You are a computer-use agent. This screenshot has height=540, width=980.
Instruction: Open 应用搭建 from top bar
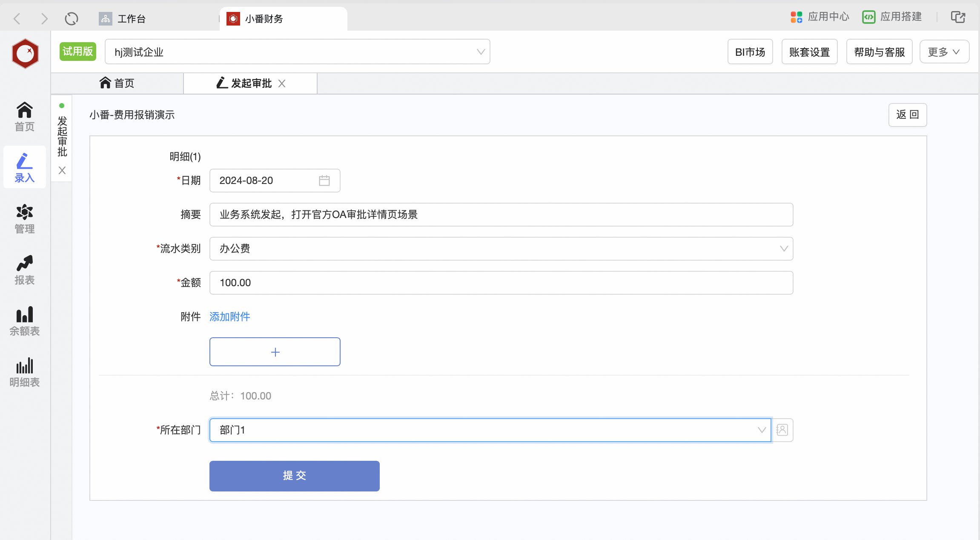[892, 17]
